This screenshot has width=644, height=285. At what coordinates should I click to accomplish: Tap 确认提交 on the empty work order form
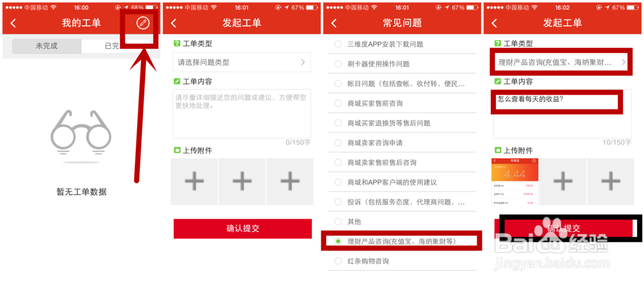(243, 229)
